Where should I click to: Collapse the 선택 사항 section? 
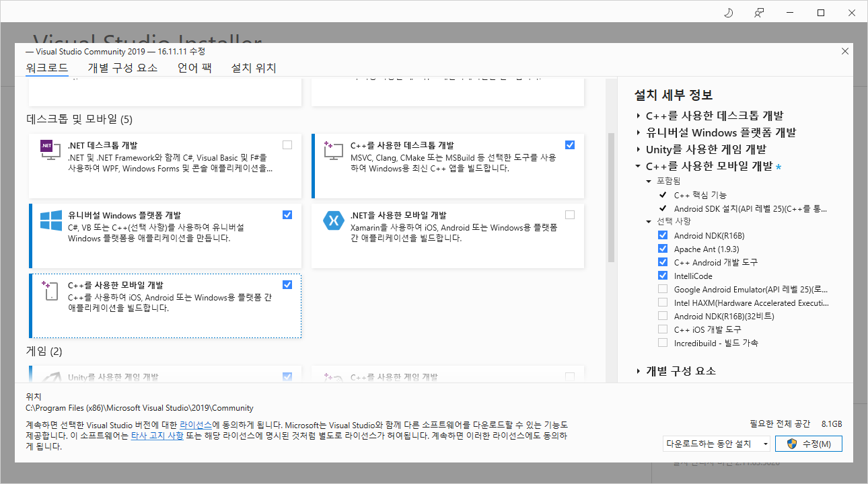pyautogui.click(x=649, y=221)
